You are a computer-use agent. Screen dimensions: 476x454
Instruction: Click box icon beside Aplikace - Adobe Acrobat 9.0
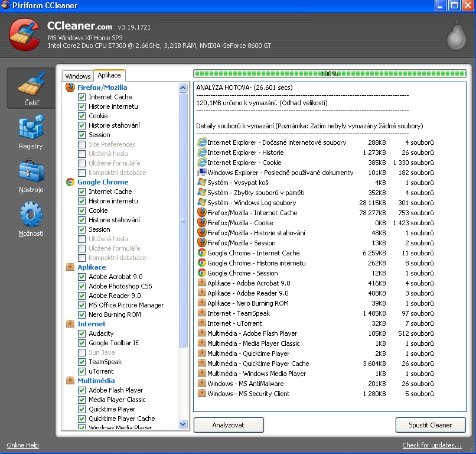point(201,283)
